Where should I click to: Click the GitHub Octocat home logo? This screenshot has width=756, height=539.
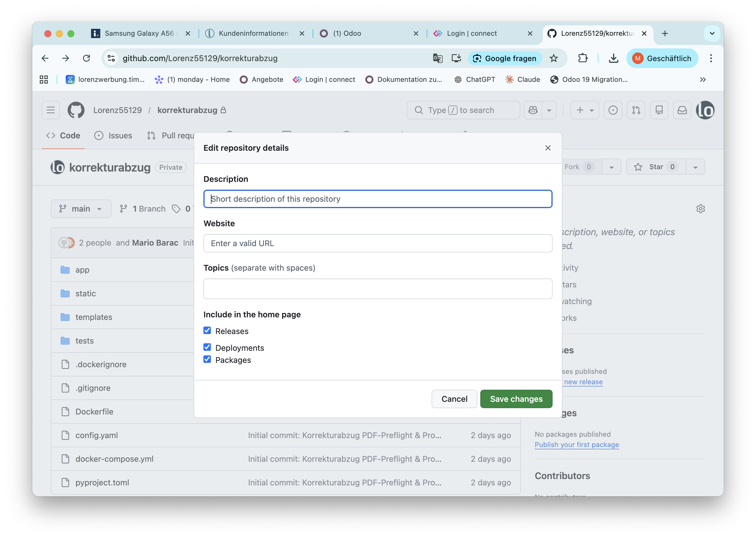(76, 110)
